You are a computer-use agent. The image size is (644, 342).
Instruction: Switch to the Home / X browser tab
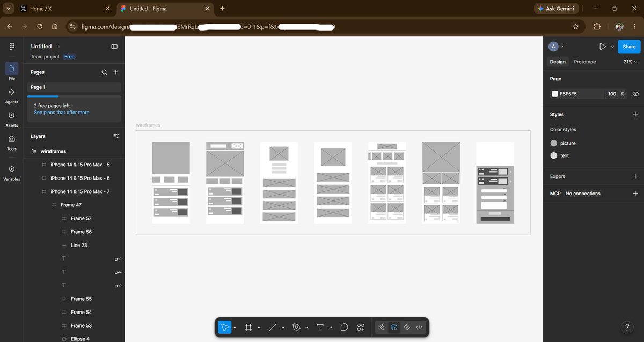64,9
